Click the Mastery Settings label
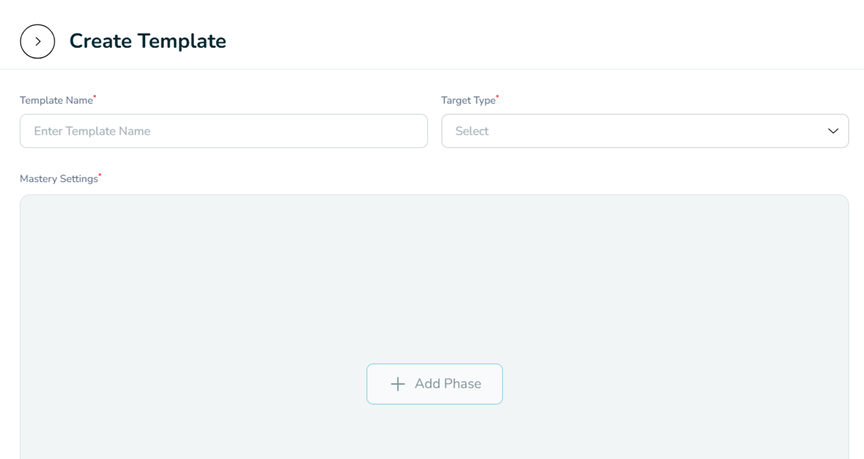The image size is (864, 459). [x=58, y=179]
